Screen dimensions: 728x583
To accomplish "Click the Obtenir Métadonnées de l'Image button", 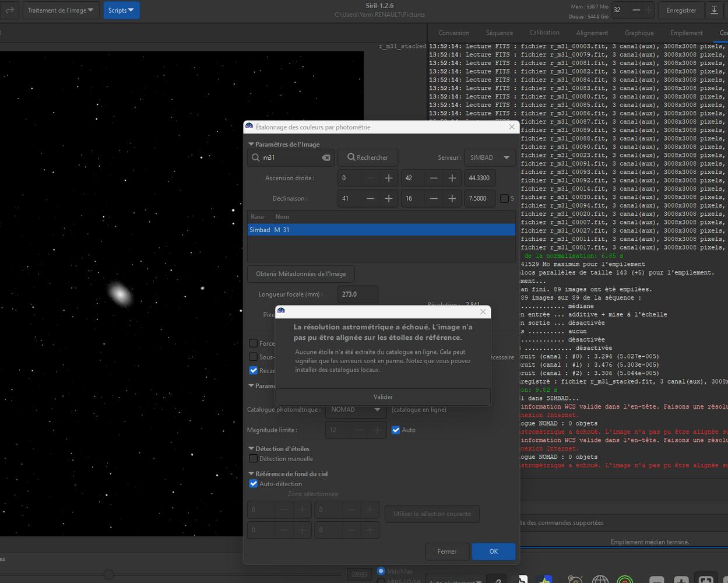I will click(301, 274).
